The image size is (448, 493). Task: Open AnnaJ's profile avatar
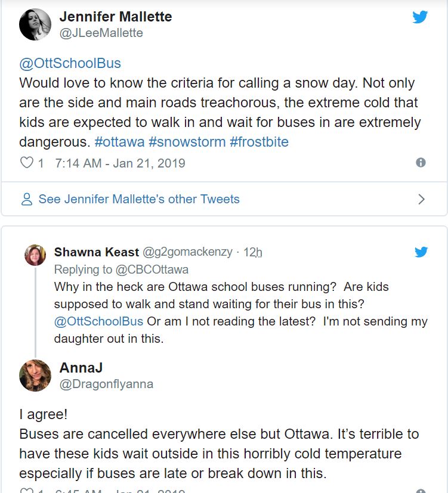click(x=35, y=376)
